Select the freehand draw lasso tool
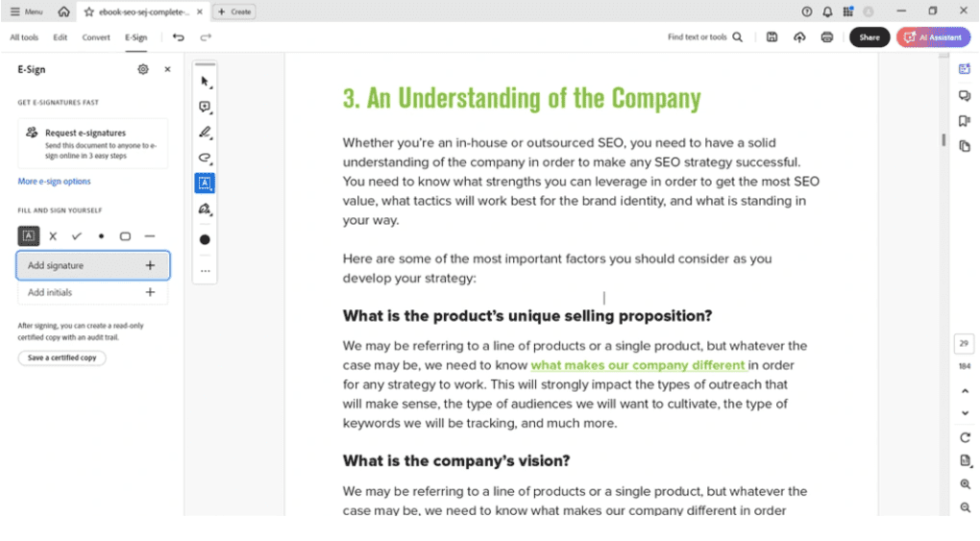The image size is (980, 541). point(205,158)
